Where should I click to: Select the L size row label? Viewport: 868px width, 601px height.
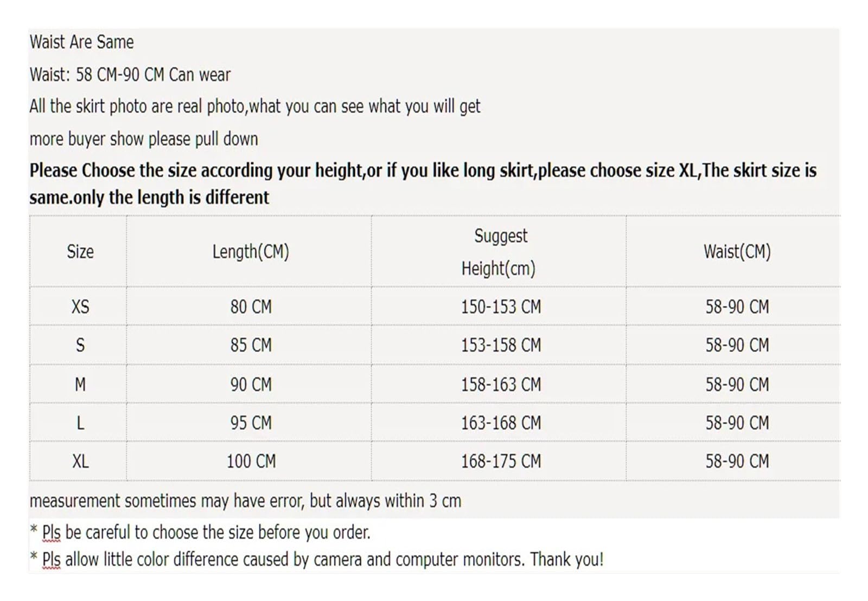[x=80, y=423]
